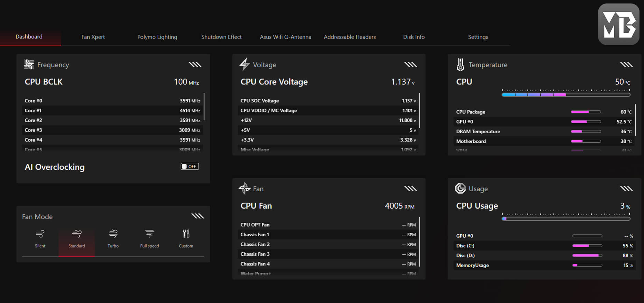
Task: Click the CPU temperature gauge bar
Action: [566, 95]
